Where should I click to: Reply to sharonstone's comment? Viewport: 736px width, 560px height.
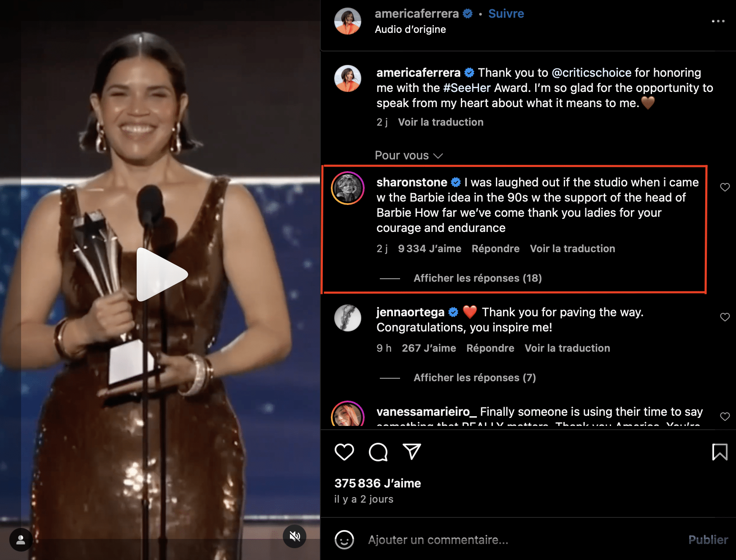[495, 249]
